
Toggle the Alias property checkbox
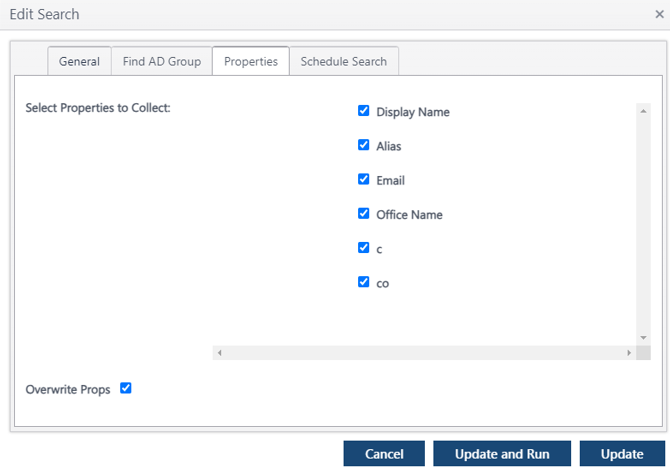point(364,145)
